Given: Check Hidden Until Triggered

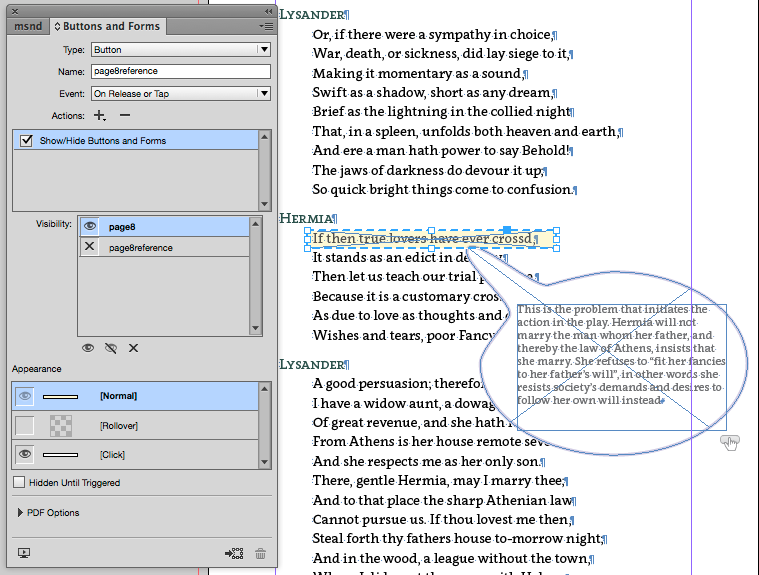Looking at the screenshot, I should (19, 482).
